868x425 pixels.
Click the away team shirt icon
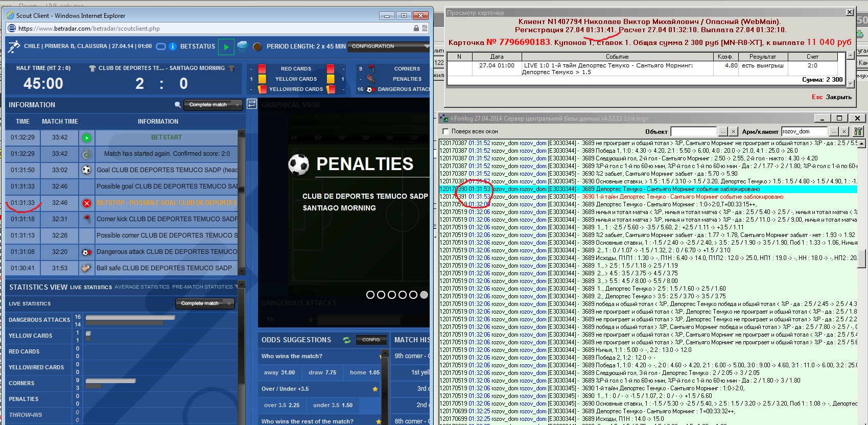[231, 68]
